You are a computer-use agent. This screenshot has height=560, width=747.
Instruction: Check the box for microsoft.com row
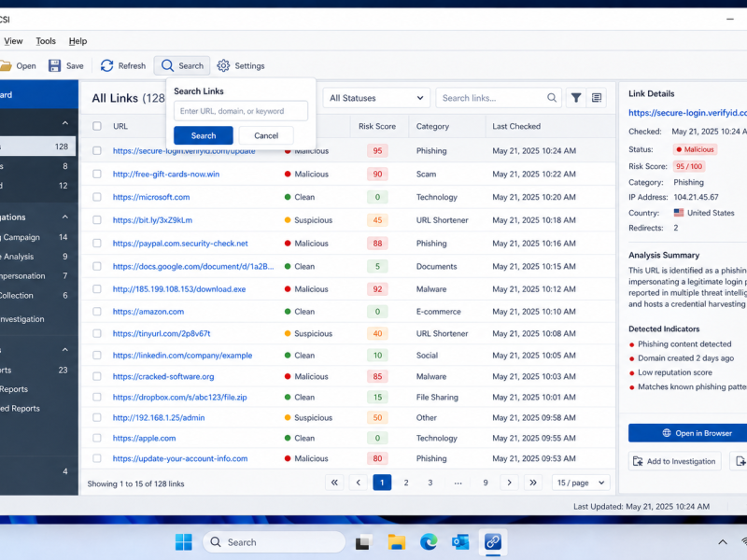coord(97,197)
